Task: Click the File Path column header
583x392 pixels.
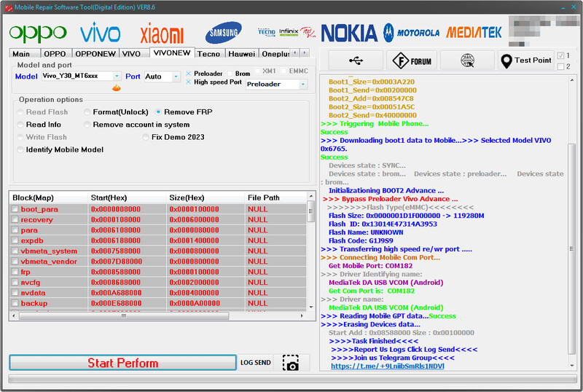Action: coord(275,198)
